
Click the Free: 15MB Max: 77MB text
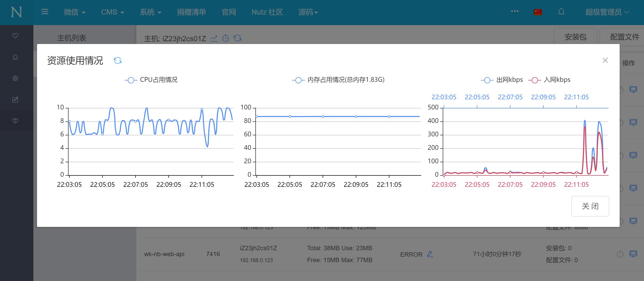point(340,260)
